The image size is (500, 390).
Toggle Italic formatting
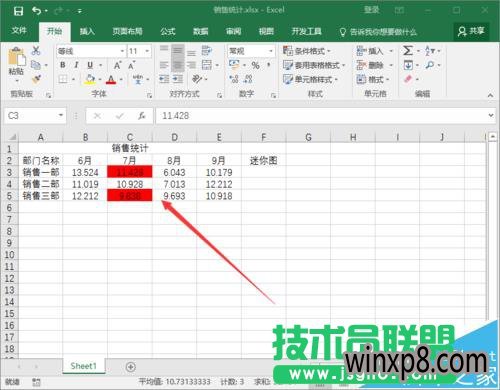pos(76,65)
